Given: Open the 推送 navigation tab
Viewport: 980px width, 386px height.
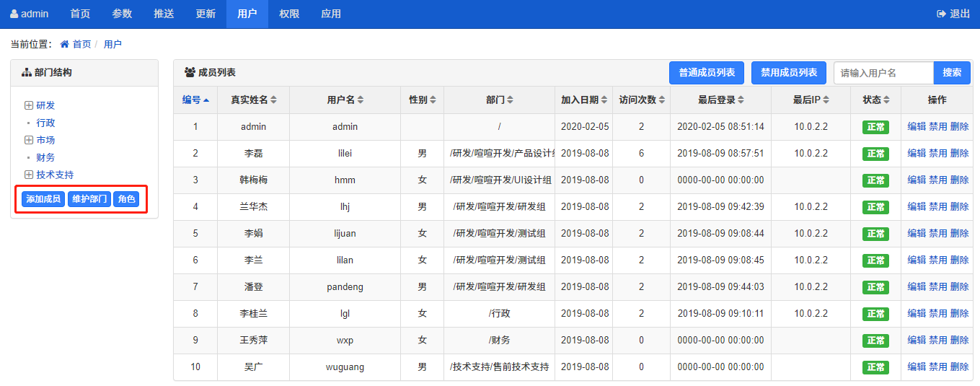Looking at the screenshot, I should [164, 14].
